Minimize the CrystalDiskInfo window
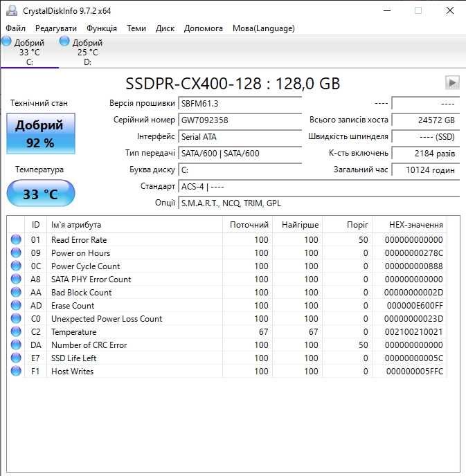 pos(386,10)
